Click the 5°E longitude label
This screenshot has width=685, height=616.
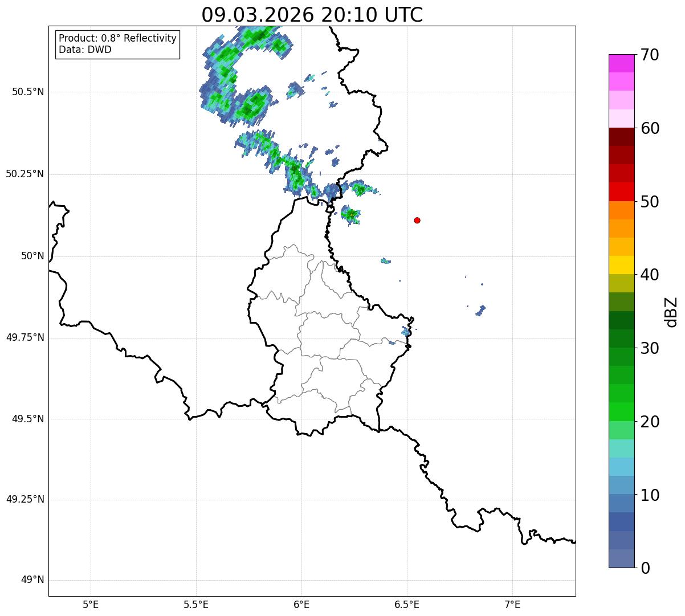click(x=91, y=605)
